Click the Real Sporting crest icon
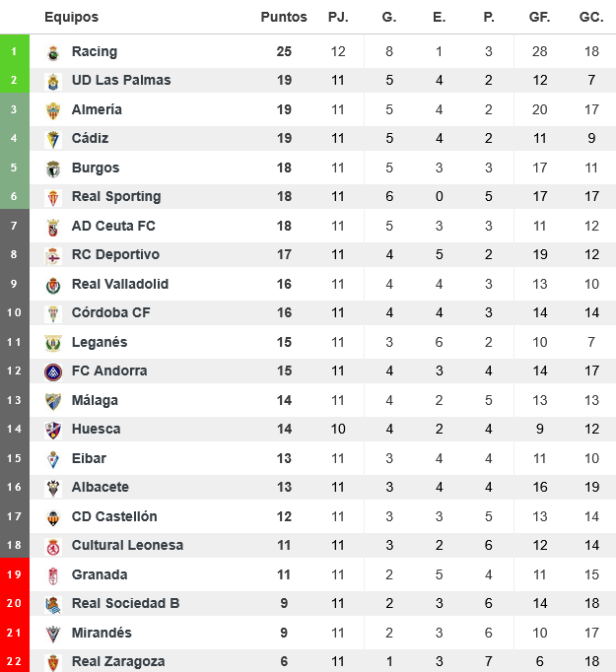This screenshot has width=616, height=672. click(53, 197)
